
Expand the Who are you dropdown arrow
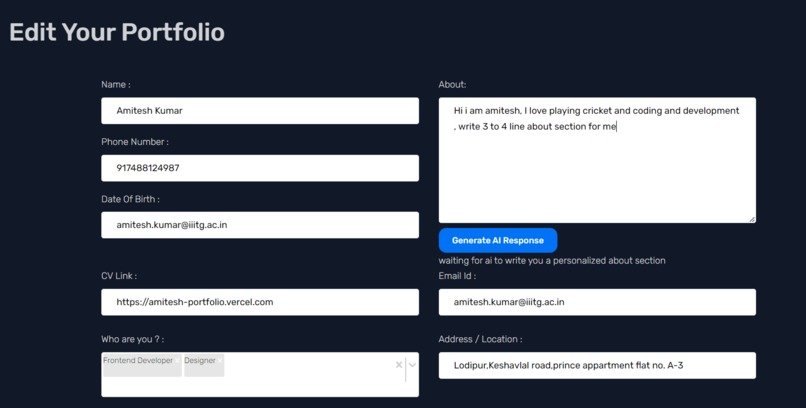pyautogui.click(x=412, y=365)
